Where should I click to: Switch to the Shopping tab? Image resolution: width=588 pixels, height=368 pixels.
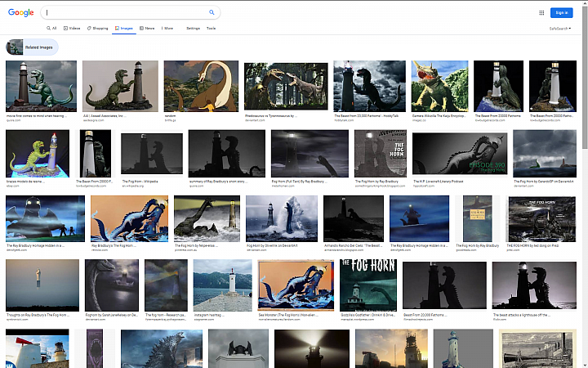coord(97,28)
